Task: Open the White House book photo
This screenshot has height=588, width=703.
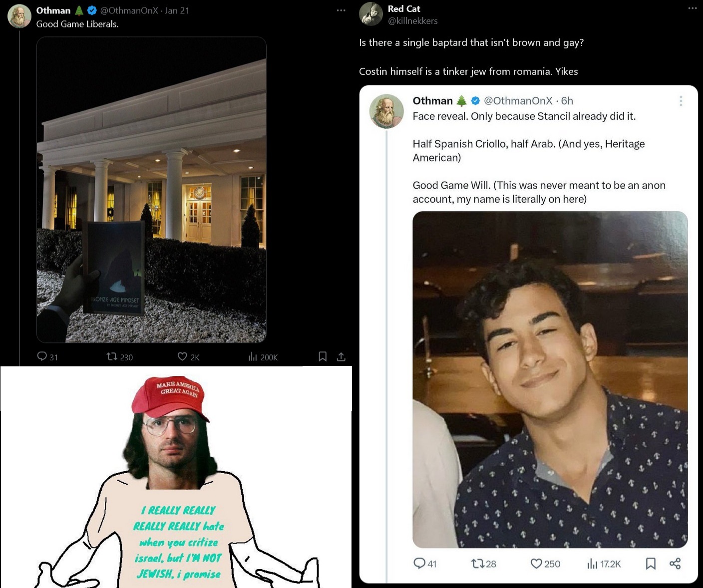Action: click(151, 190)
